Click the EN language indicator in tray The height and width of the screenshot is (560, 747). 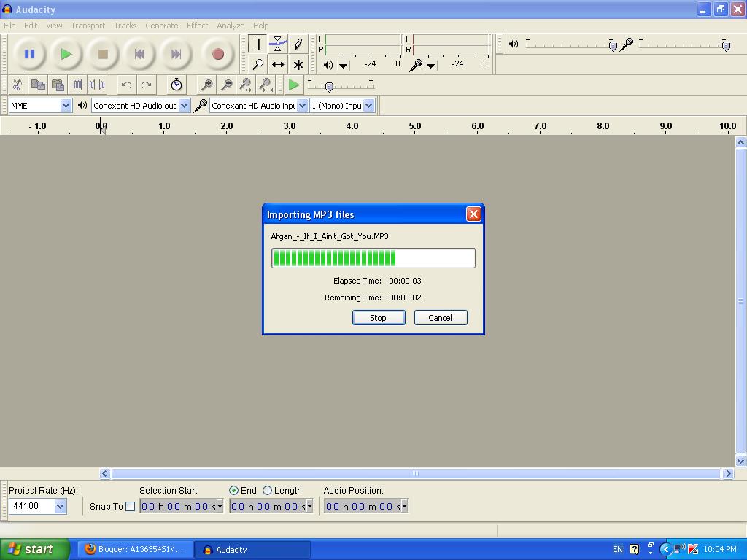[617, 550]
